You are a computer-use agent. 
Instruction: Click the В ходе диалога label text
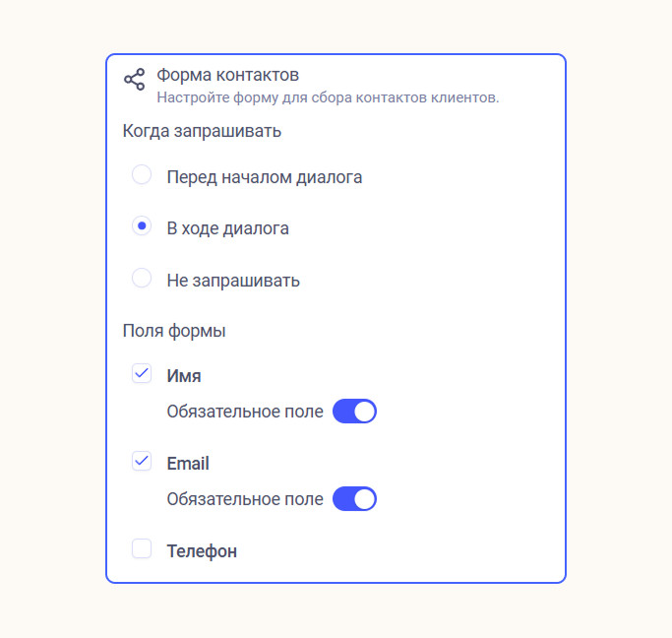(x=227, y=228)
